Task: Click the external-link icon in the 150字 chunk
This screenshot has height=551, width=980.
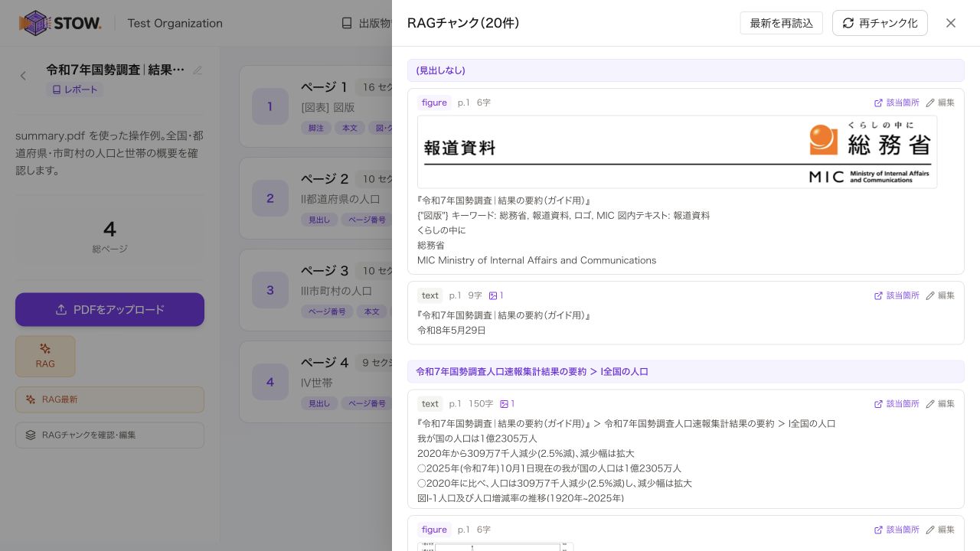Action: coord(878,403)
